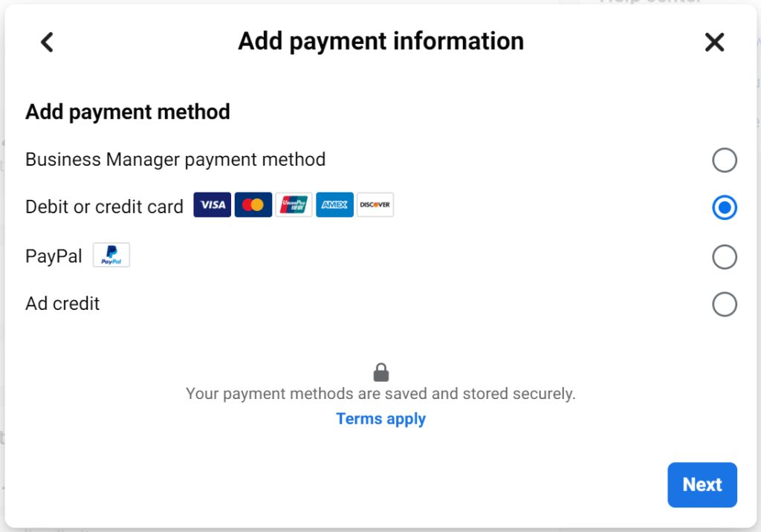Open the Terms apply link
Screen dimensions: 761x532
[x=380, y=418]
